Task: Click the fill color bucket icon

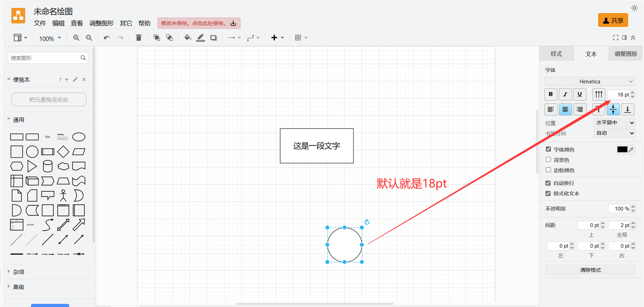Action: [x=187, y=38]
